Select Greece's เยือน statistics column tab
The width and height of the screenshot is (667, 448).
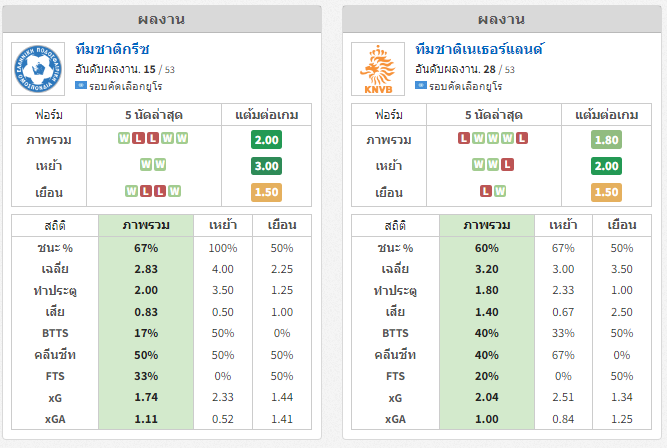click(x=282, y=225)
